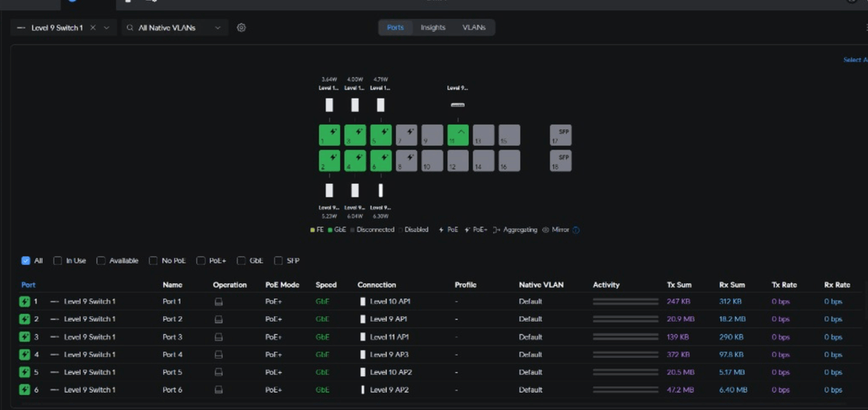Image resolution: width=868 pixels, height=410 pixels.
Task: Open settings gear next to VLAN filter
Action: tap(241, 28)
